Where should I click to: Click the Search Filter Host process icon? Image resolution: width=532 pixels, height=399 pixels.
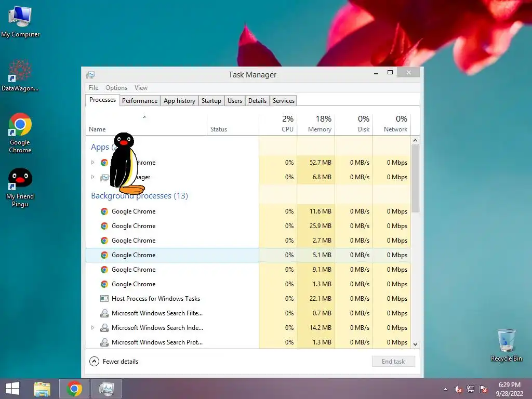[104, 313]
